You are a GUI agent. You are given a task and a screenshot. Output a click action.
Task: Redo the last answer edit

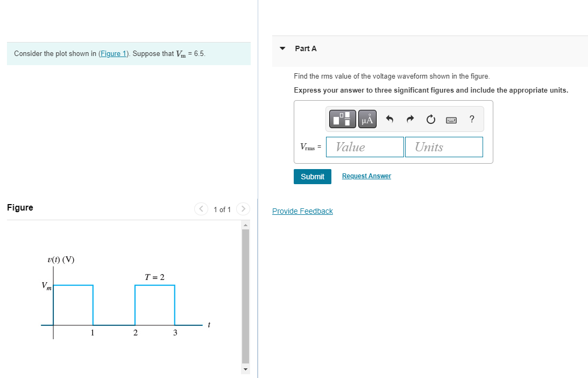(x=409, y=118)
